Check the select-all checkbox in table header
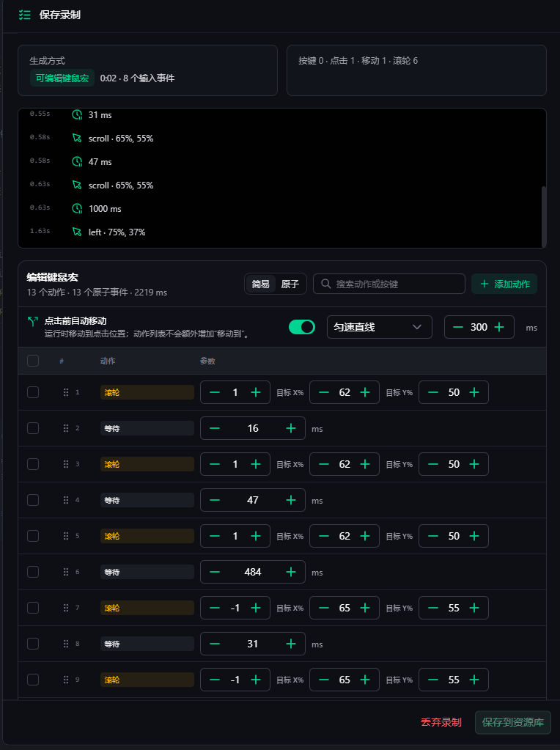This screenshot has width=560, height=750. (x=33, y=361)
